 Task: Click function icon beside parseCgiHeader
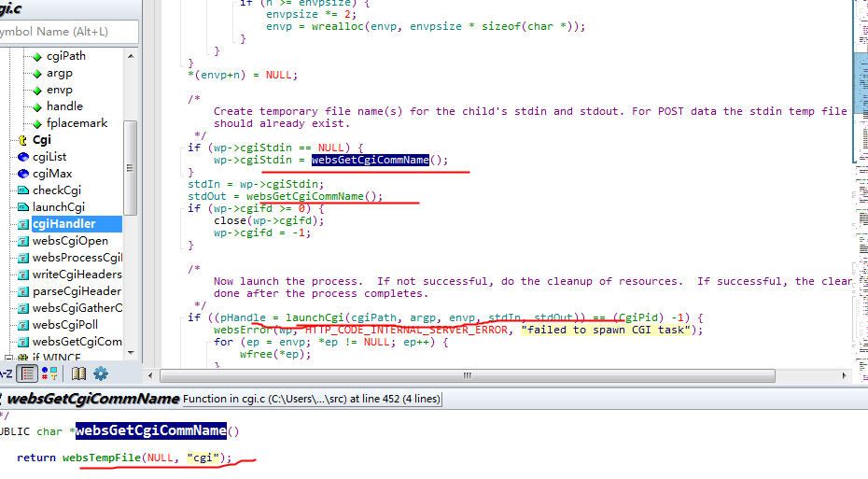click(x=22, y=291)
